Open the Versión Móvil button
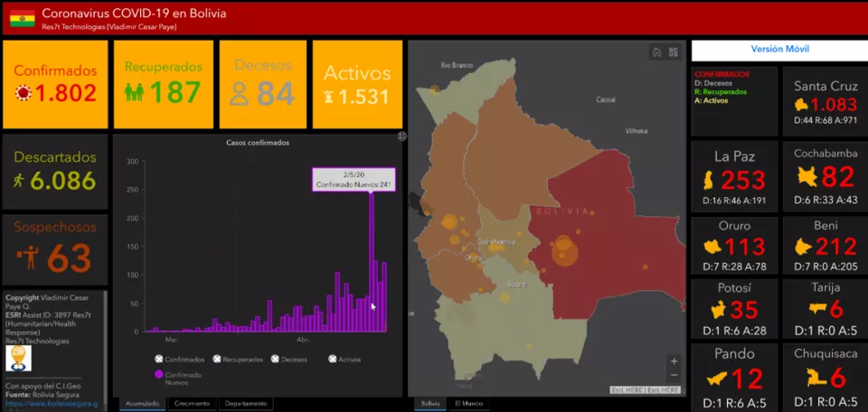Screen dimensions: 868x412 click(x=779, y=49)
